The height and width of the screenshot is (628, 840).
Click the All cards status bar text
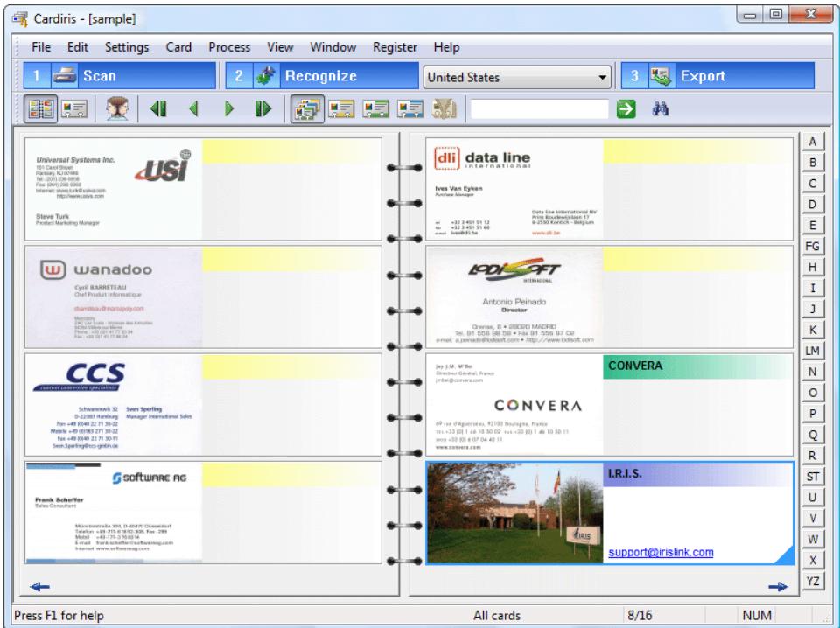pos(497,615)
